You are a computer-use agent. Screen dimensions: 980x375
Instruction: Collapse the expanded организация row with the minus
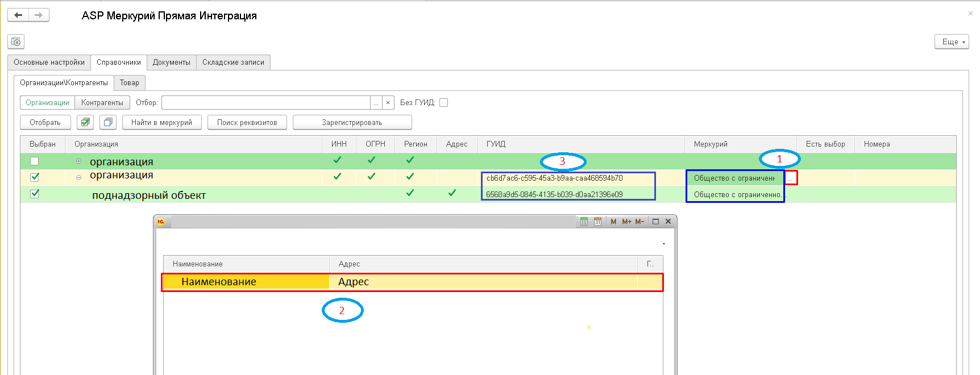(x=78, y=177)
